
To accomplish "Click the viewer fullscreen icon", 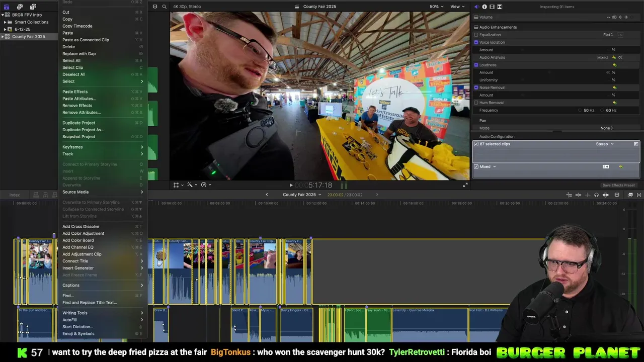I will [x=465, y=185].
